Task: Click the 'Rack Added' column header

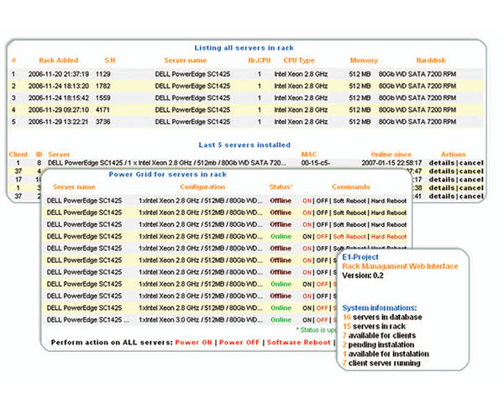Action: point(59,60)
